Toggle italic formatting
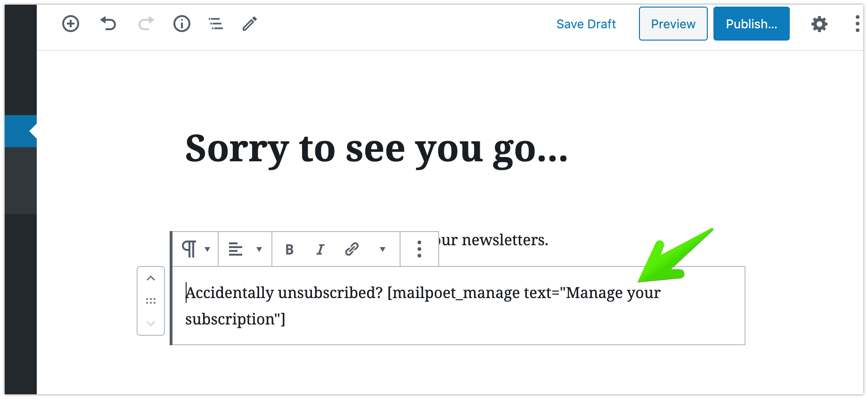 coord(320,249)
